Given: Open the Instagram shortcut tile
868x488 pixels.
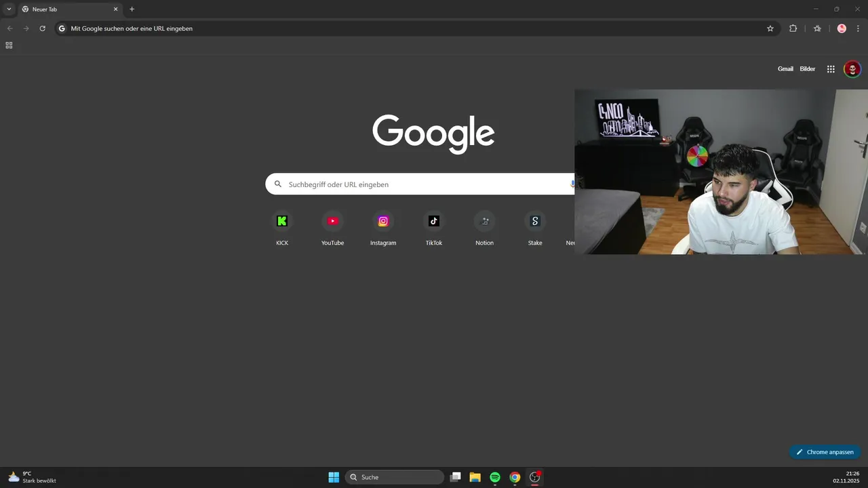Looking at the screenshot, I should (383, 228).
